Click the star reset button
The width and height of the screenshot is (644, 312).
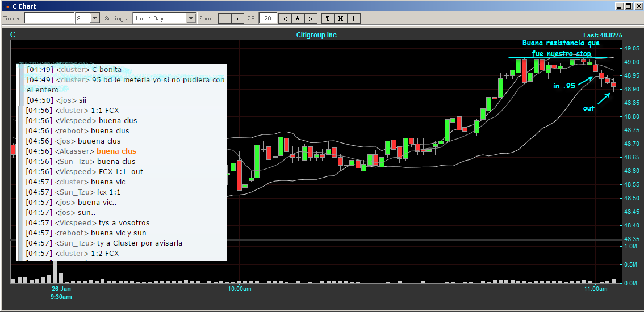pyautogui.click(x=298, y=19)
